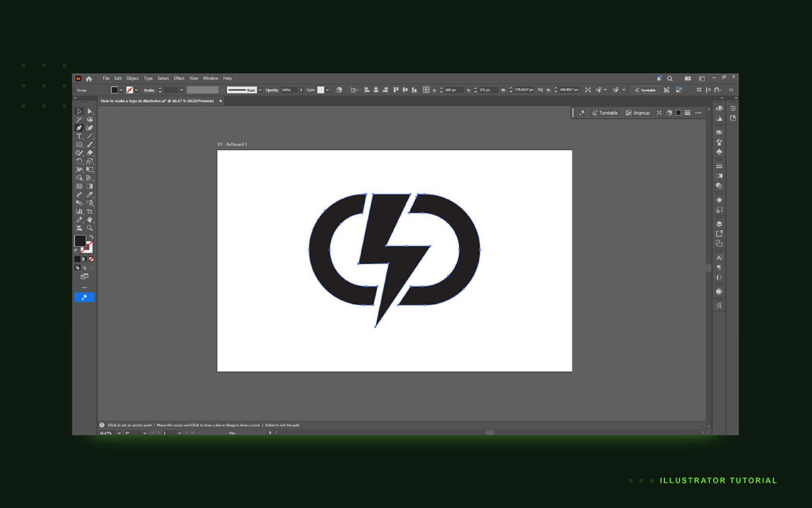Click the Turntable button in control bar
This screenshot has width=812, height=508.
(x=645, y=90)
